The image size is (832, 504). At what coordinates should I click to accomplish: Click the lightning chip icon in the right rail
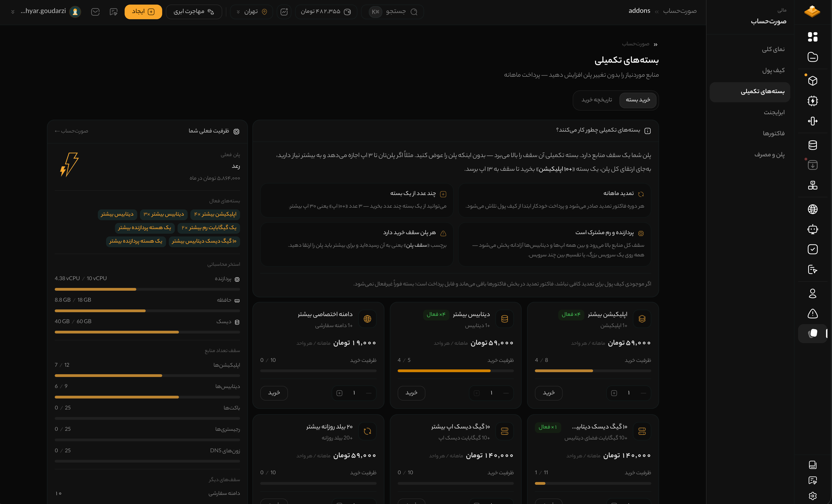coord(813,101)
